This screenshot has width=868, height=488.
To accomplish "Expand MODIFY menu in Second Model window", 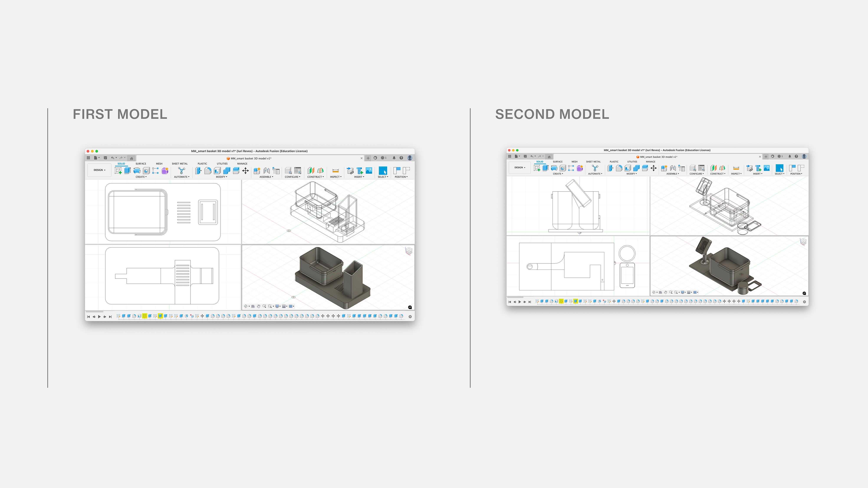I will [631, 174].
